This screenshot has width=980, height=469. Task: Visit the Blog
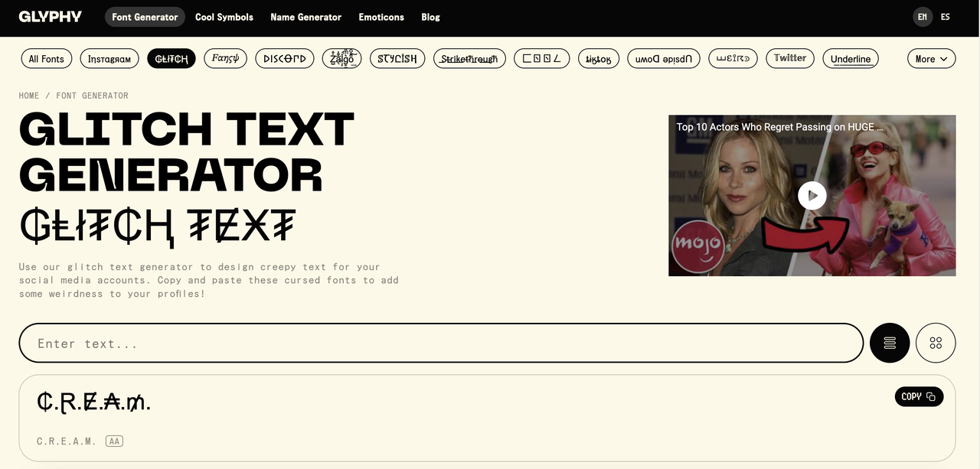tap(430, 17)
